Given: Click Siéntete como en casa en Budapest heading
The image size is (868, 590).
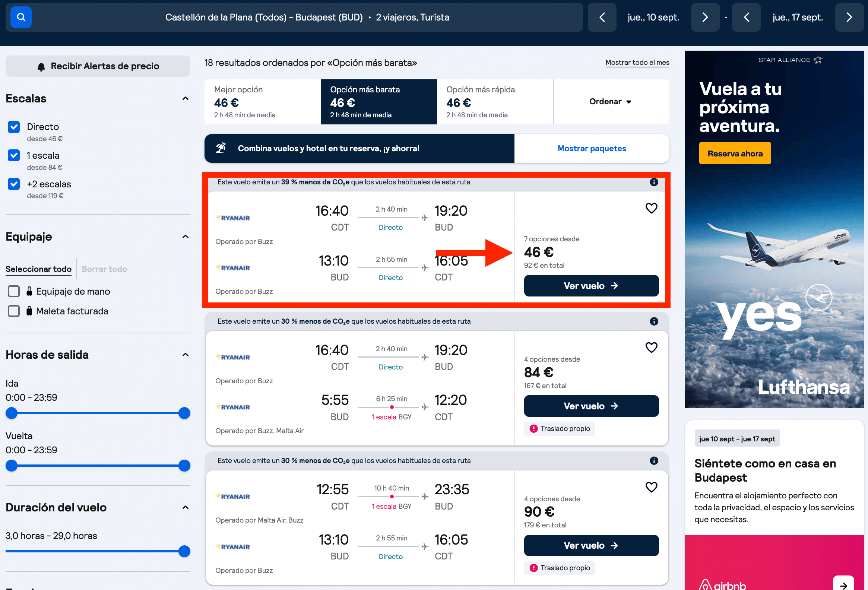Looking at the screenshot, I should coord(765,470).
